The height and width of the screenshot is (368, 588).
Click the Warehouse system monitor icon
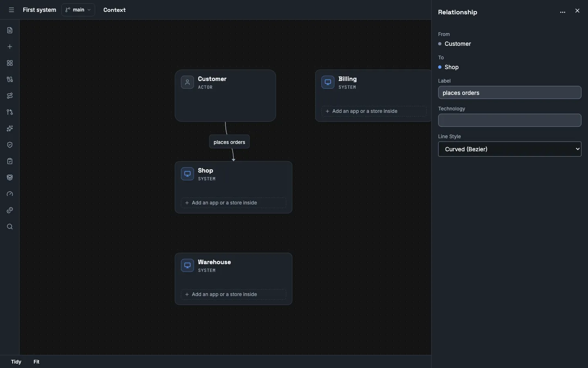[x=187, y=265]
